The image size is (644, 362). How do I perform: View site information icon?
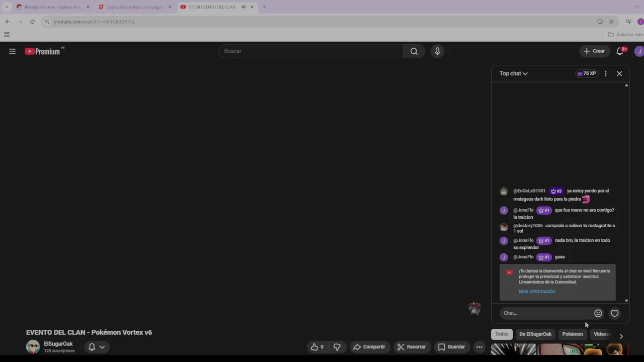click(47, 22)
